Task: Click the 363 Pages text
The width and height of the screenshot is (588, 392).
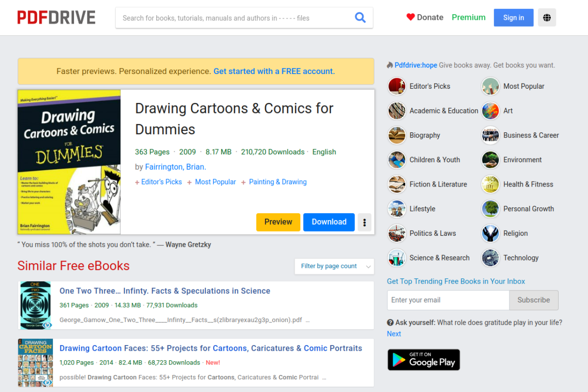Action: (152, 152)
